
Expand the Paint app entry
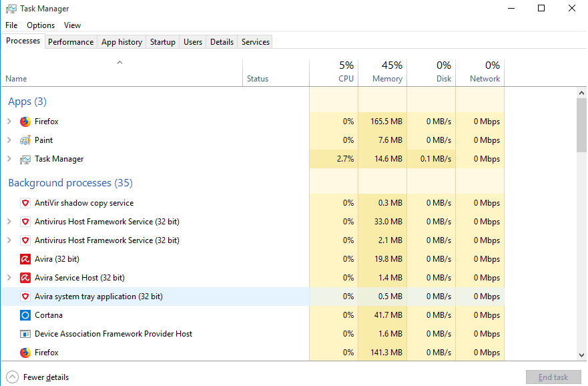click(9, 140)
